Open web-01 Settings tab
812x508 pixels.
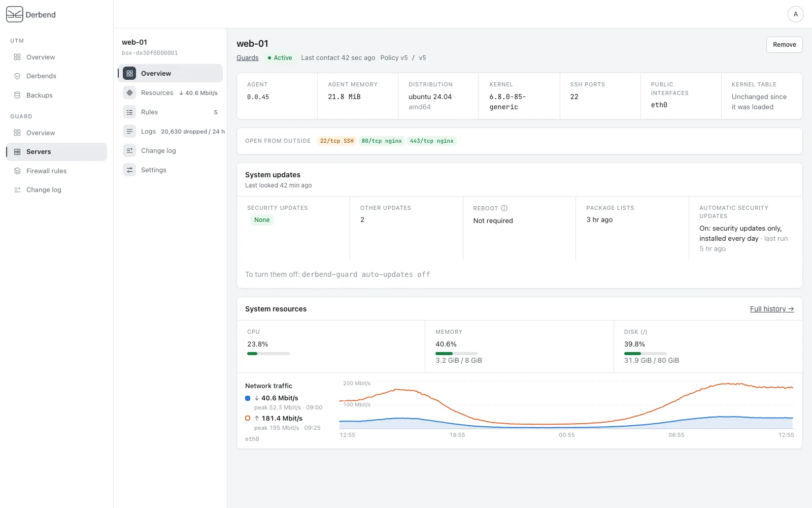(x=171, y=170)
